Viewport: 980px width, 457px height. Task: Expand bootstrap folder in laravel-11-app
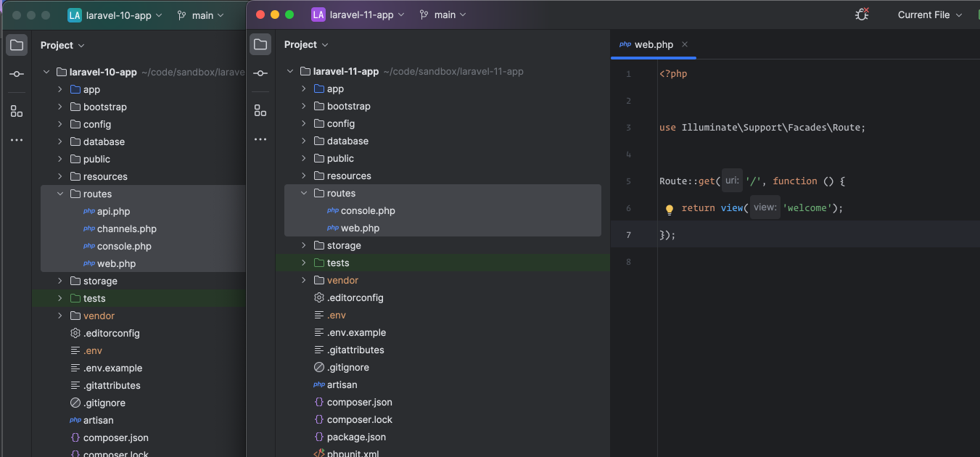click(304, 107)
